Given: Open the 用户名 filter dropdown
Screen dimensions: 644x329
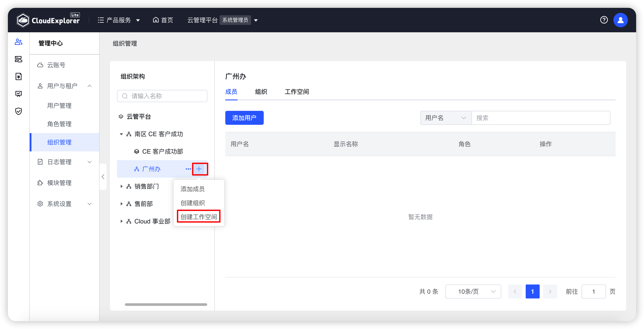Looking at the screenshot, I should pyautogui.click(x=446, y=118).
